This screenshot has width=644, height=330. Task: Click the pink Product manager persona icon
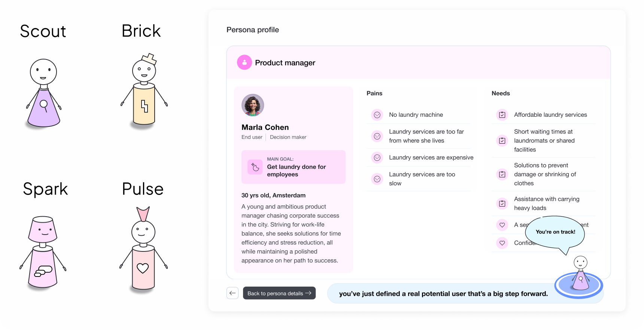244,62
